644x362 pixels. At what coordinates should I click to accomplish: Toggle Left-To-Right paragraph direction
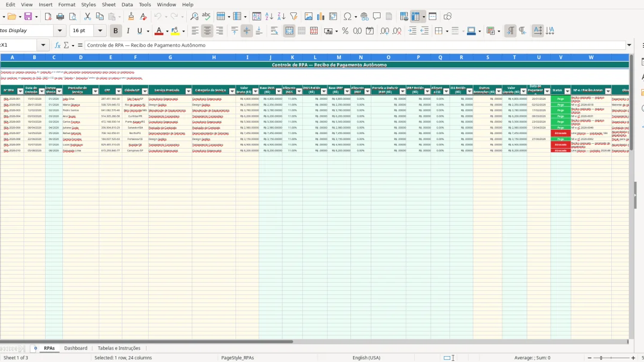[x=510, y=31]
